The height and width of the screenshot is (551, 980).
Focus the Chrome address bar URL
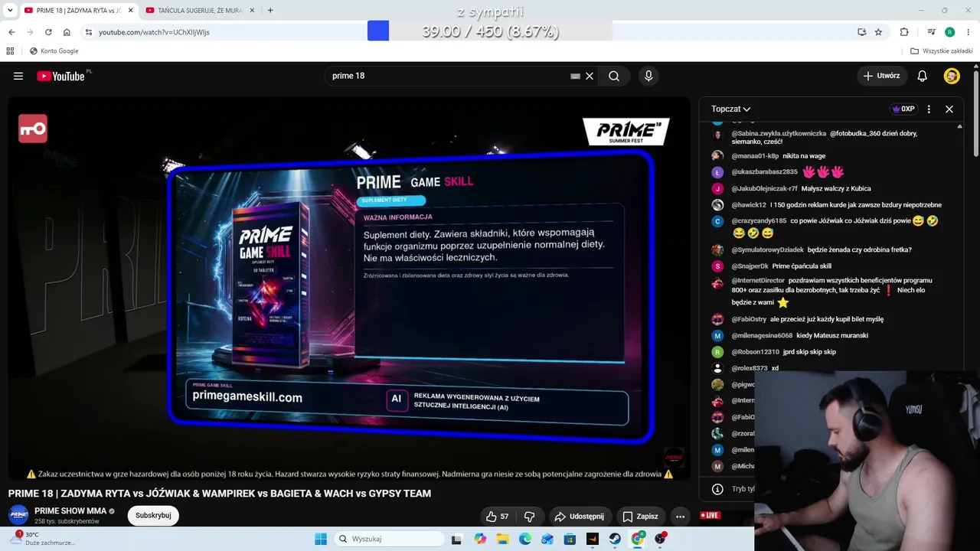[x=154, y=32]
